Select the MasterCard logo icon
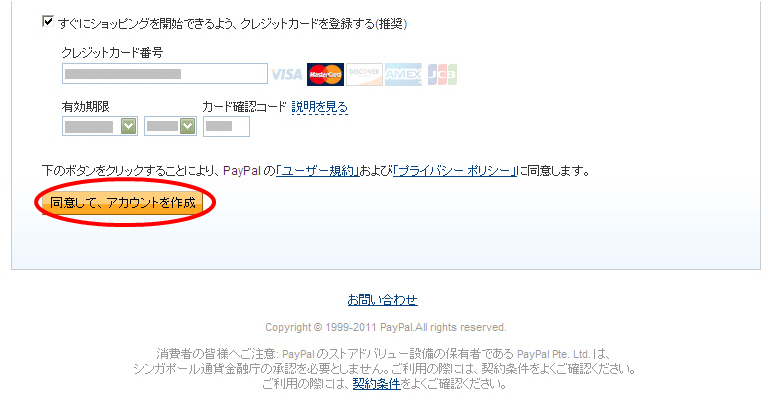The width and height of the screenshot is (772, 401). pos(325,74)
